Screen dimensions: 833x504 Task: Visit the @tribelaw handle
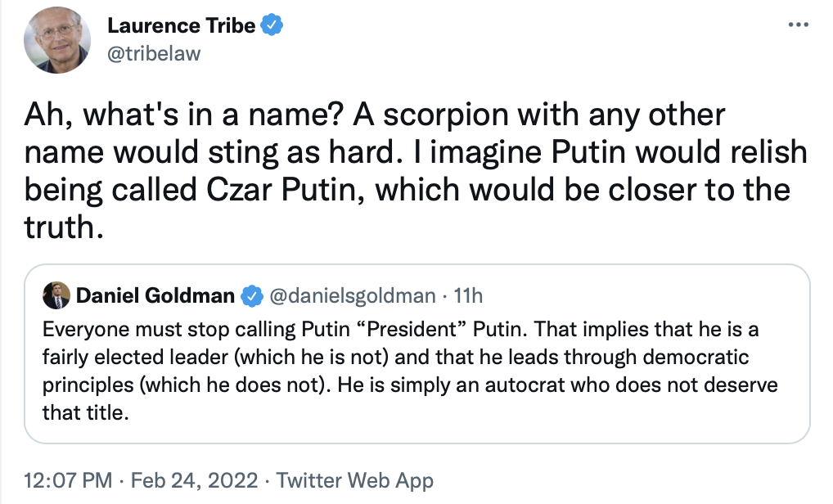(154, 52)
